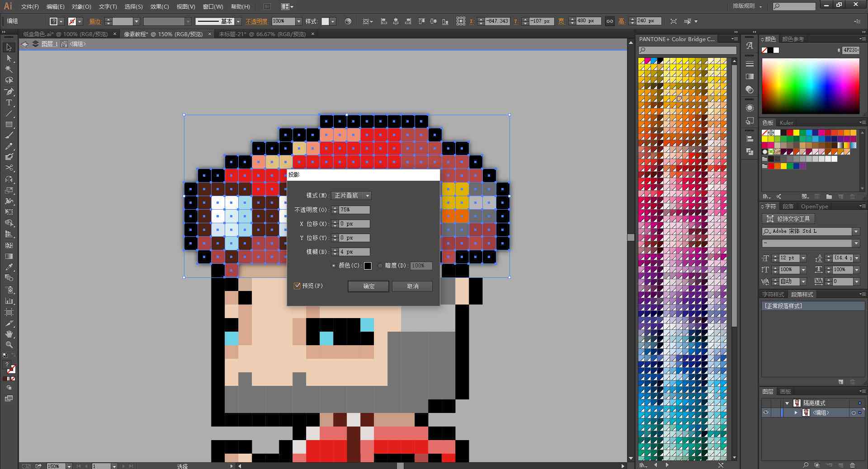868x469 pixels.
Task: Select the Shape Builder tool
Action: point(9,223)
